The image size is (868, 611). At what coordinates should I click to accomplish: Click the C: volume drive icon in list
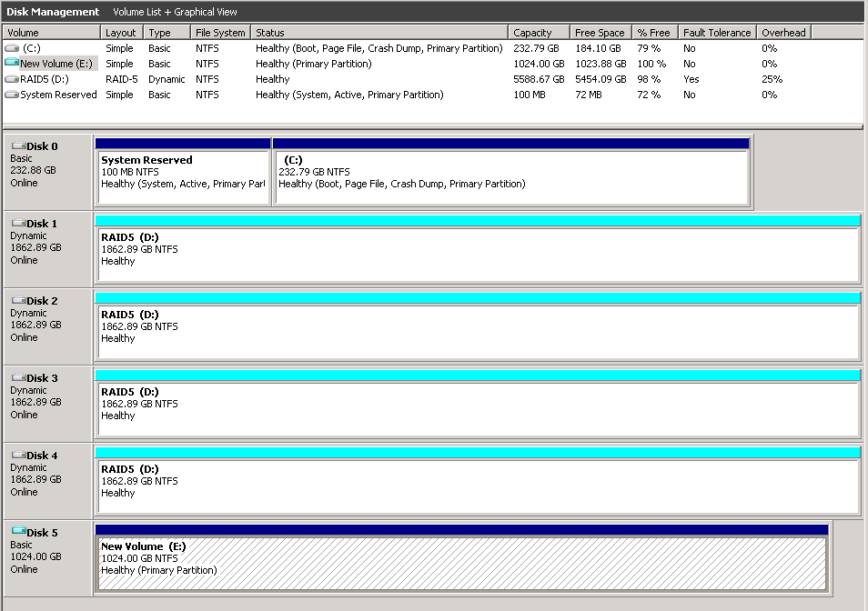click(12, 48)
